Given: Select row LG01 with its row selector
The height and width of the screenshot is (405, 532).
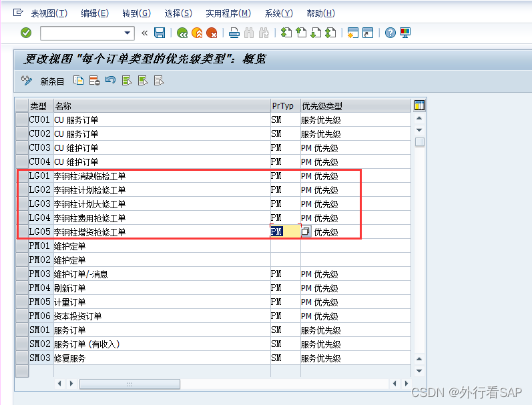Looking at the screenshot, I should [22, 175].
